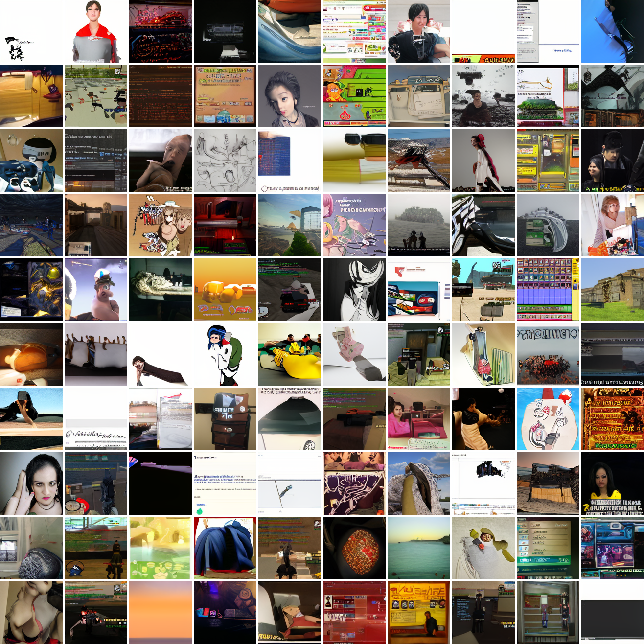
Task: Open the calm sea coastline at dusk image
Action: click(x=419, y=548)
